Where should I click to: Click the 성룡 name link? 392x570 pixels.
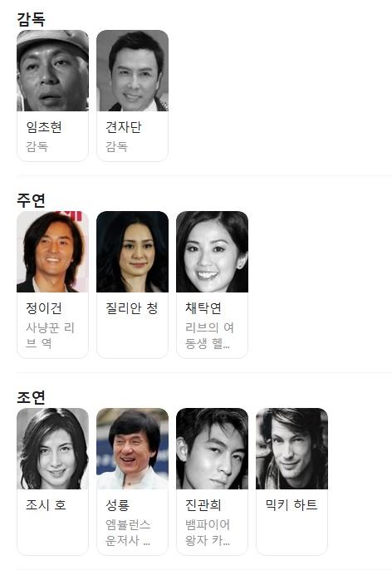[x=117, y=505]
